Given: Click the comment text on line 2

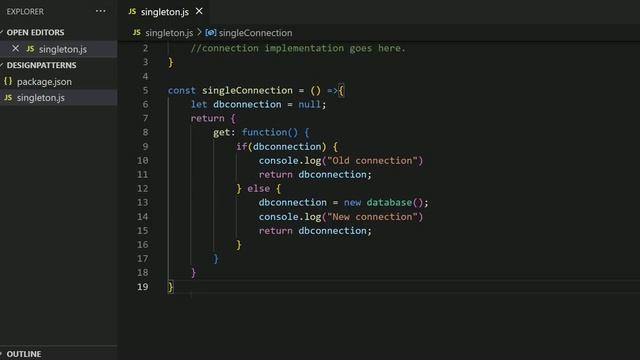Looking at the screenshot, I should point(298,48).
